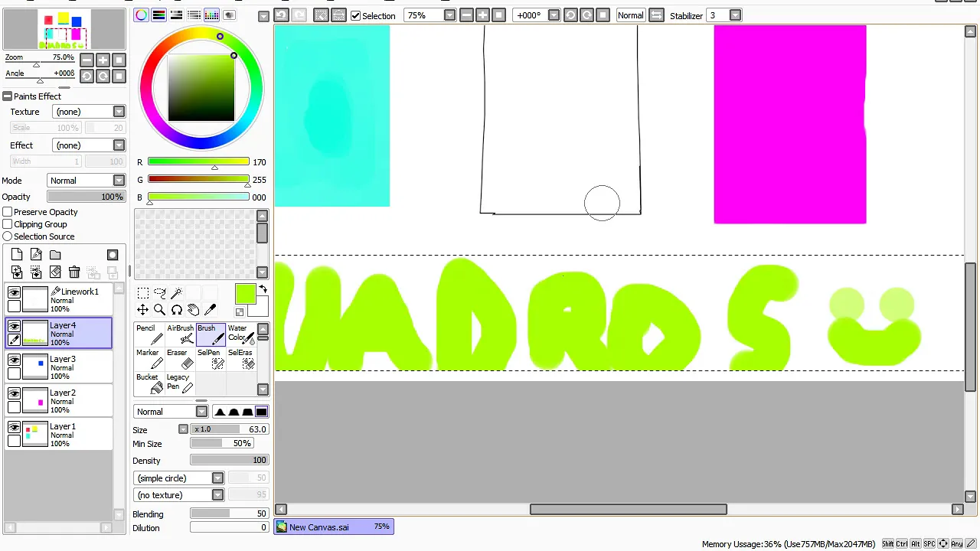The width and height of the screenshot is (980, 551).
Task: Select the Layer1 row
Action: coord(59,434)
